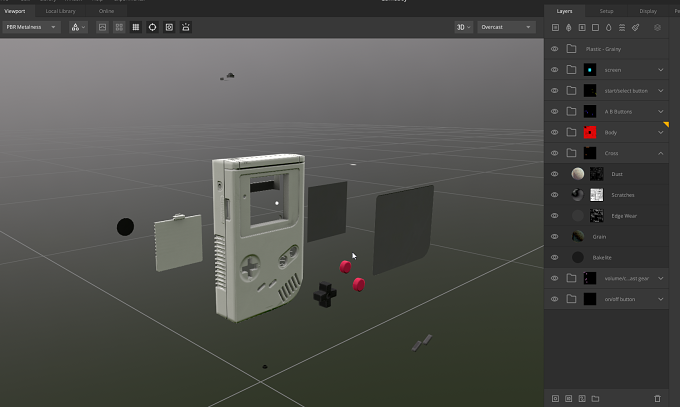This screenshot has height=407, width=680.
Task: Switch to the Setup tab
Action: pyautogui.click(x=606, y=11)
